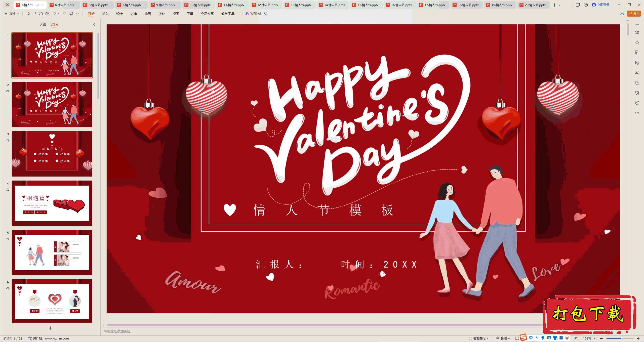Switch to 6.情人节.pptx document tab
This screenshot has width=644, height=342.
[x=64, y=5]
